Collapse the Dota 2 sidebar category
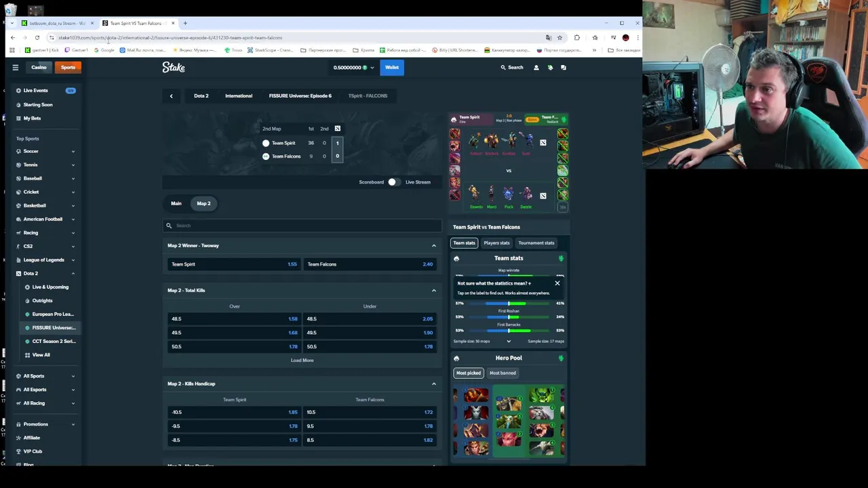Viewport: 868px width, 488px height. 73,273
